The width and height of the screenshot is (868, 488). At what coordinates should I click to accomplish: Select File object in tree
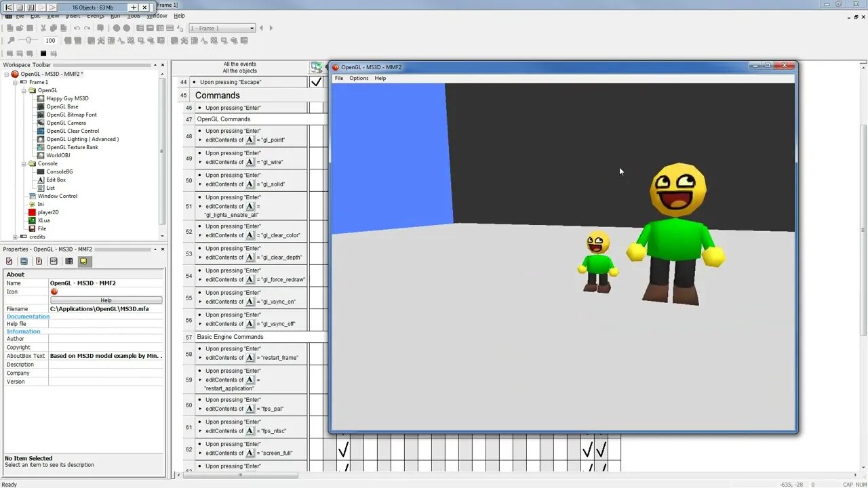[x=42, y=228]
